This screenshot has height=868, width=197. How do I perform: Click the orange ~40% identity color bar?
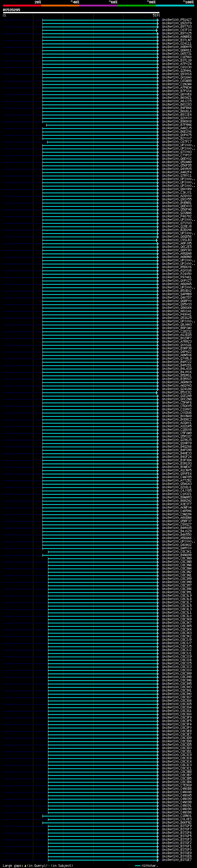click(60, 6)
